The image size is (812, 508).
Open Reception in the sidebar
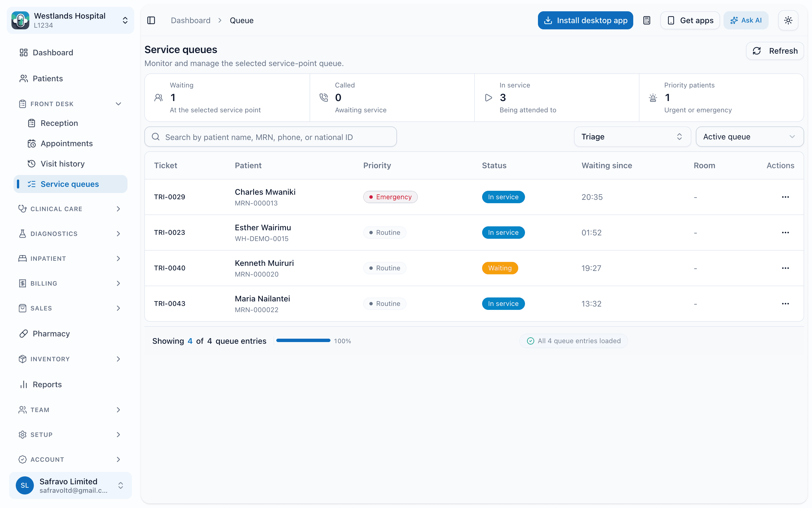click(x=70, y=123)
